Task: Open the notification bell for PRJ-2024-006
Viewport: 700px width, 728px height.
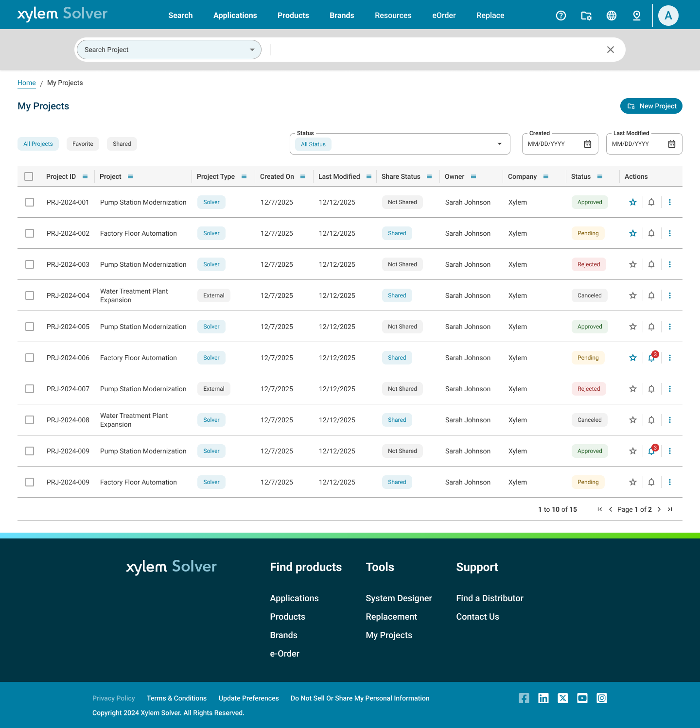Action: (x=651, y=357)
